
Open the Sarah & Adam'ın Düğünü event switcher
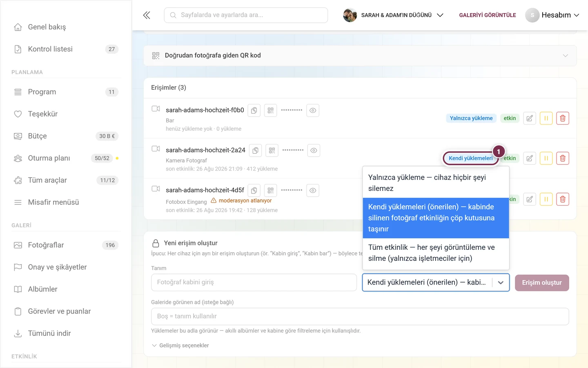[393, 15]
